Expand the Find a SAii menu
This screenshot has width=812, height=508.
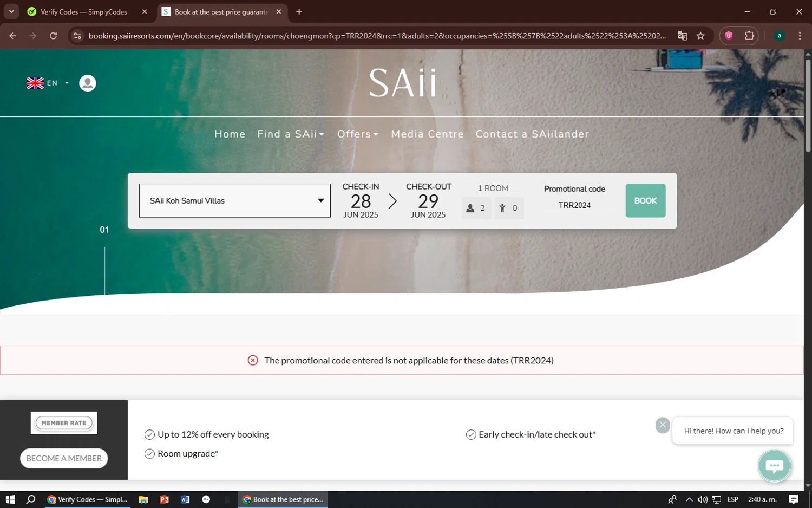[x=291, y=134]
